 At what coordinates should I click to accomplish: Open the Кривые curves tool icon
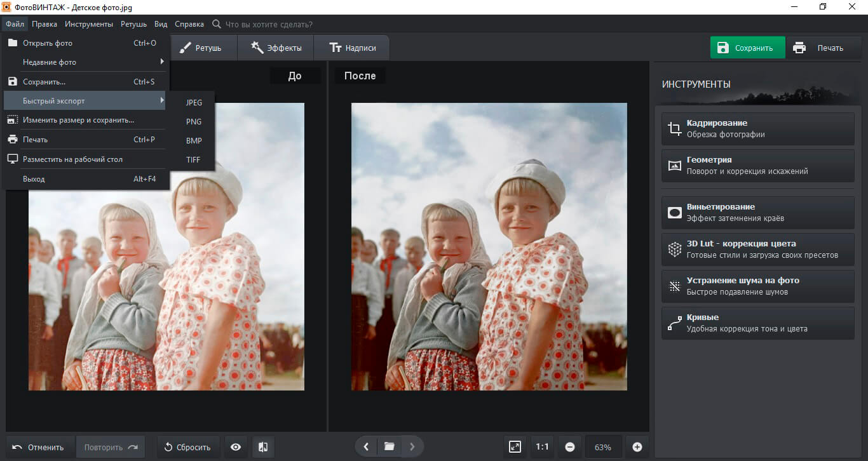point(674,323)
